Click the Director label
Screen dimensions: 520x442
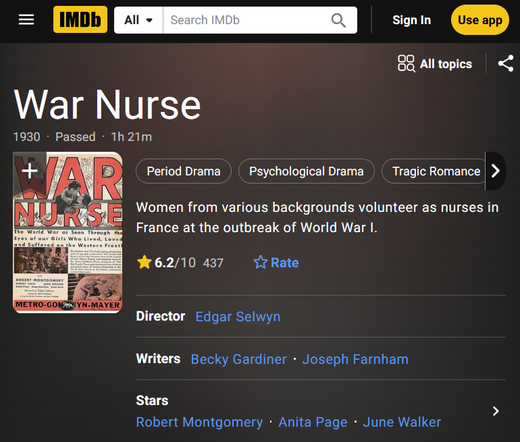coord(160,316)
